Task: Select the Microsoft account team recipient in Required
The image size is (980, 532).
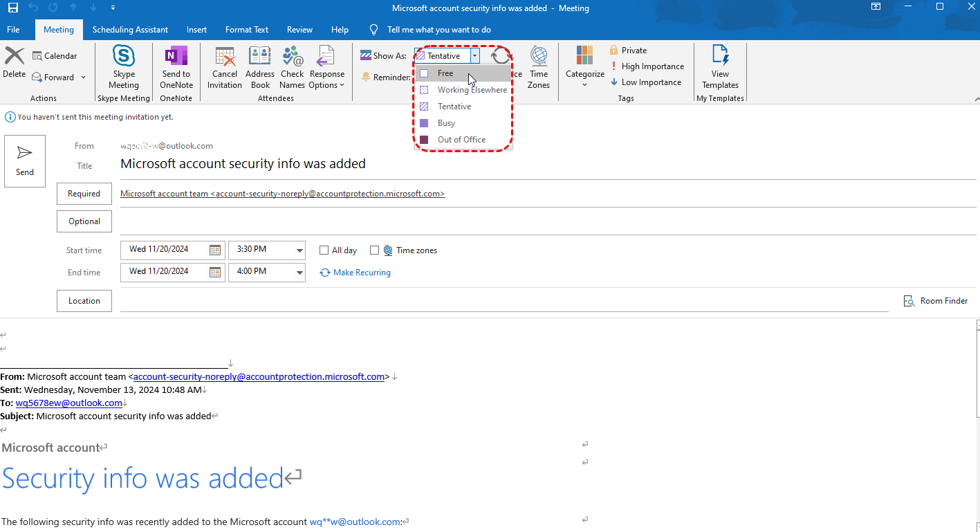Action: [282, 194]
